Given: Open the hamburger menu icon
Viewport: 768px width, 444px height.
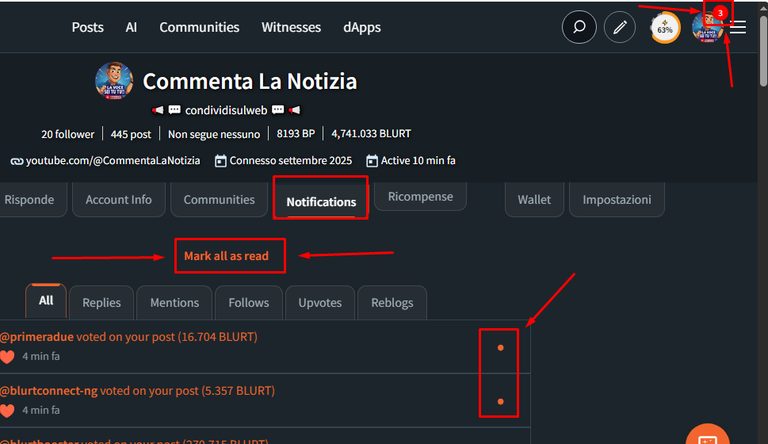Looking at the screenshot, I should point(738,27).
